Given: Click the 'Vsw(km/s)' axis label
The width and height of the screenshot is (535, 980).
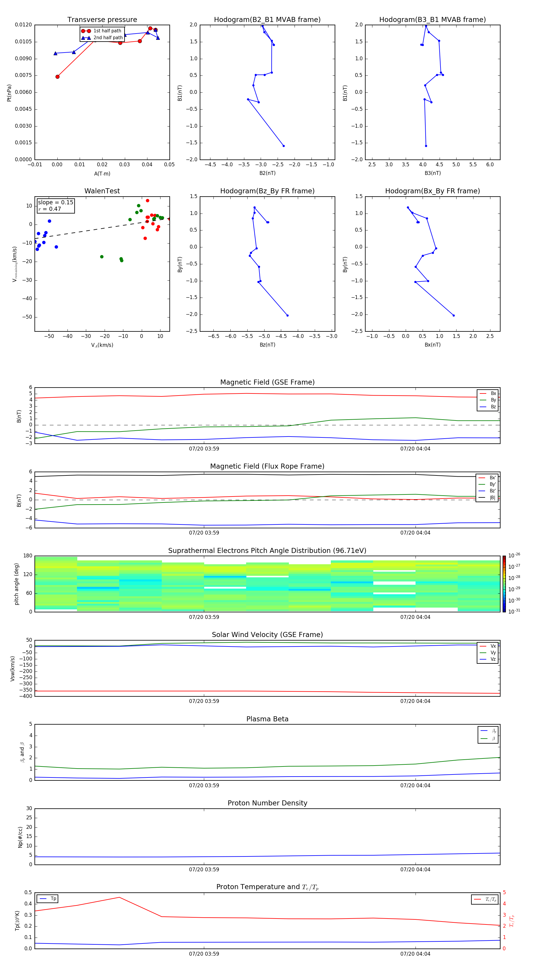Looking at the screenshot, I should pyautogui.click(x=12, y=668).
